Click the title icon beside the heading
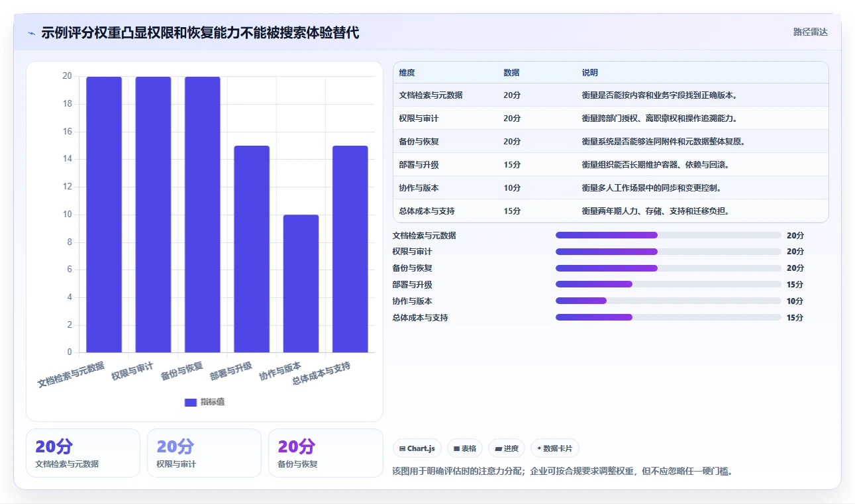Viewport: 855px width, 504px height. pyautogui.click(x=32, y=32)
